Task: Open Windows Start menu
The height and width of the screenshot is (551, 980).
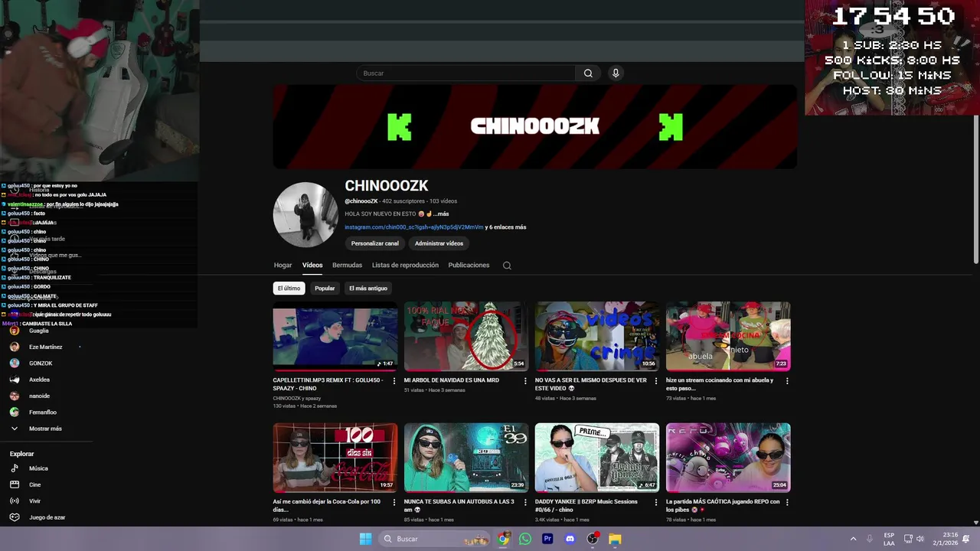Action: [x=365, y=539]
